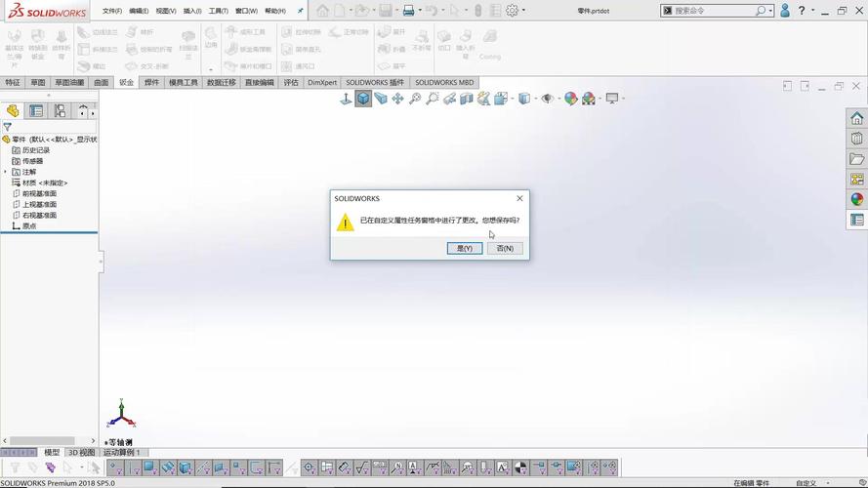The width and height of the screenshot is (868, 488).
Task: Pin the menu bar with pushpin icon
Action: coord(301,11)
